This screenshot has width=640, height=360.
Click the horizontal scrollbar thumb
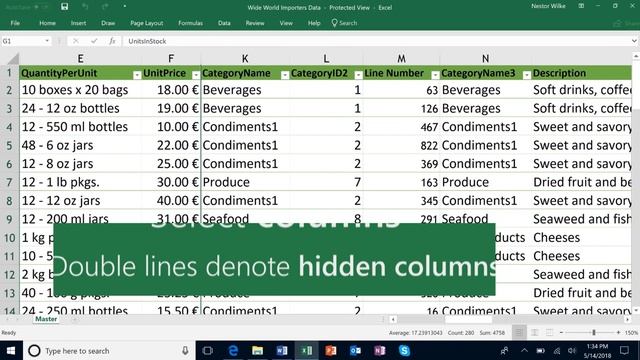click(468, 320)
